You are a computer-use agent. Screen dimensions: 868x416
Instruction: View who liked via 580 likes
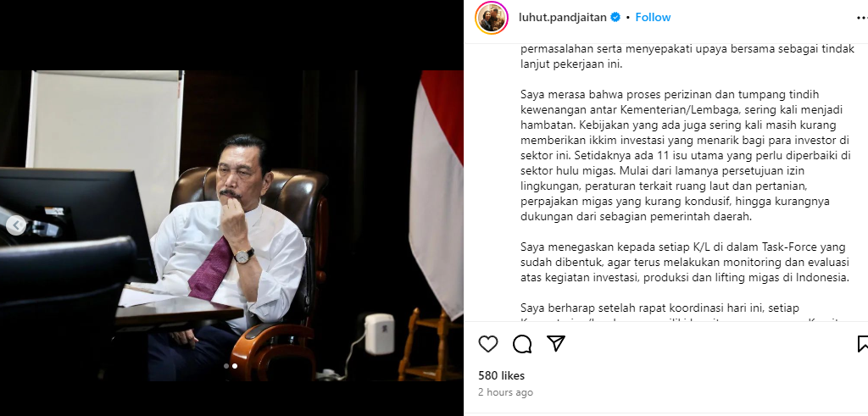pyautogui.click(x=502, y=375)
